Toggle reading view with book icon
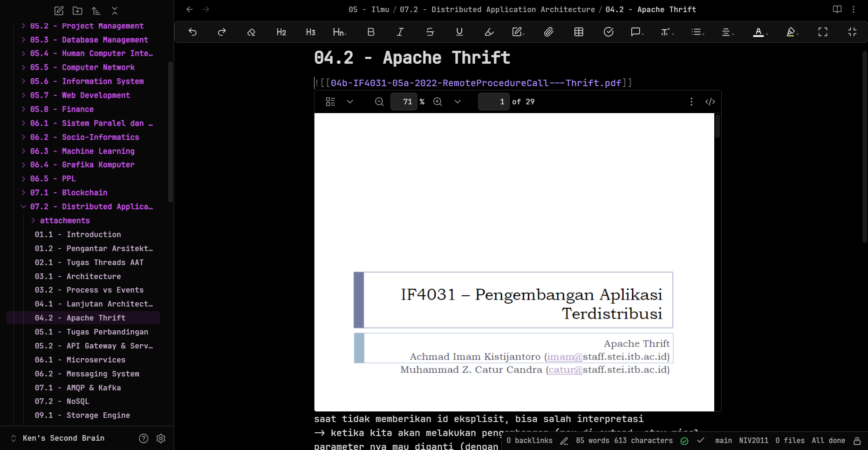Viewport: 868px width, 450px height. click(837, 9)
